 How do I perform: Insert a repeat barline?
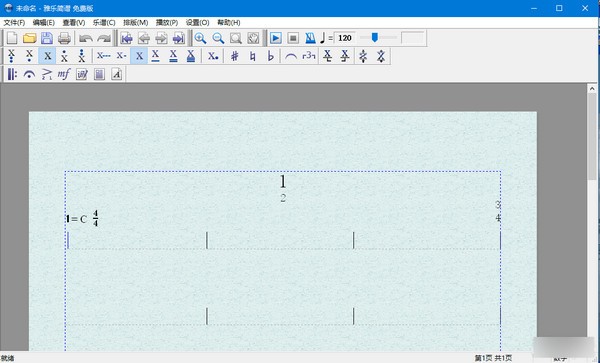pyautogui.click(x=12, y=74)
